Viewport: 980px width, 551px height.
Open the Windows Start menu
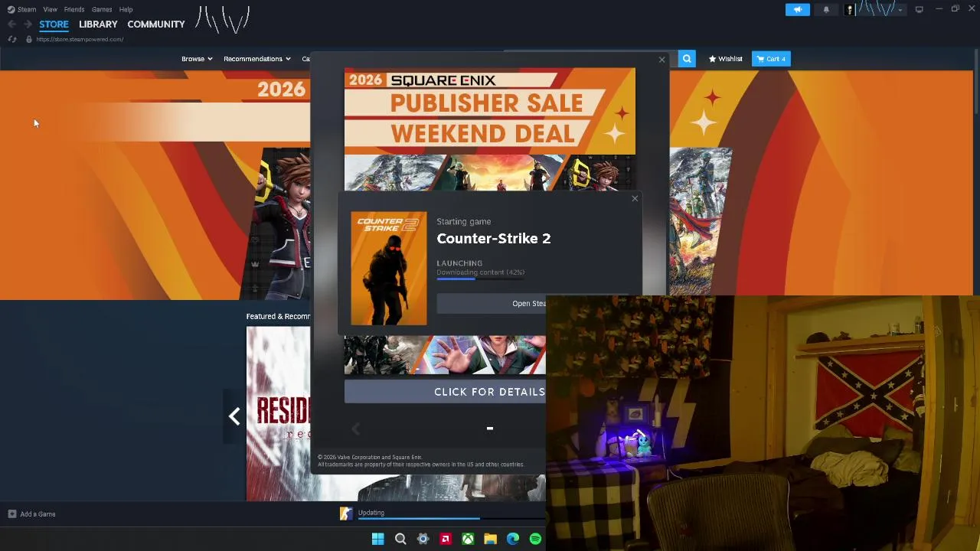pyautogui.click(x=377, y=540)
